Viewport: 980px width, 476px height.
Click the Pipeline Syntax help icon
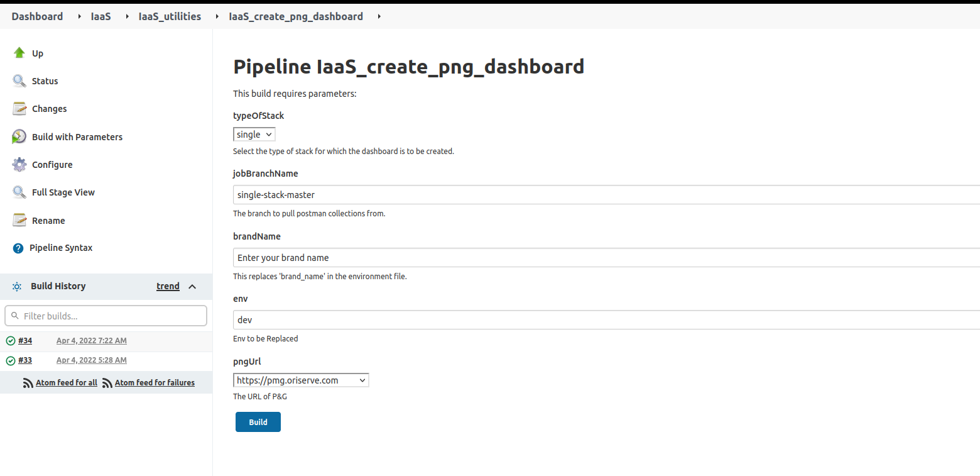coord(18,248)
